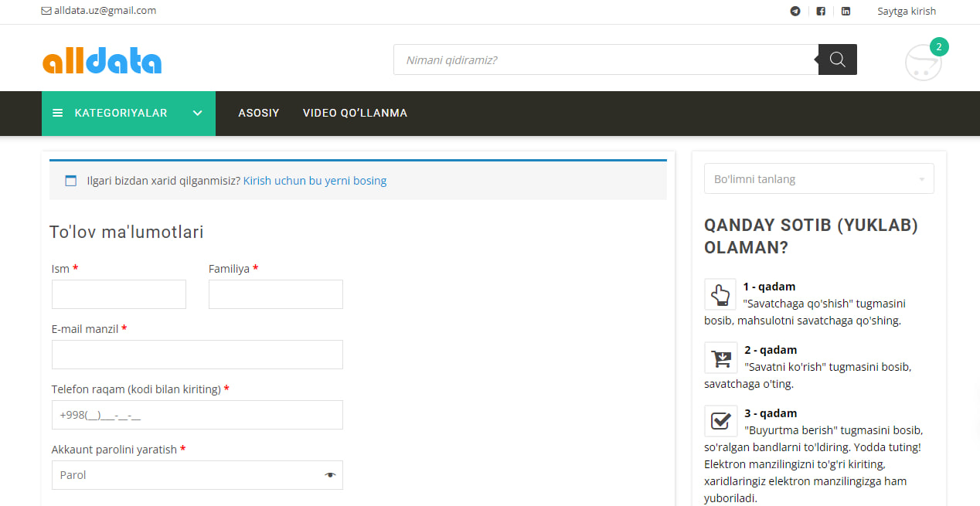Screen dimensions: 980x506
Task: Click the Qanday sotib (yuklab) olaman heading
Action: (x=812, y=236)
